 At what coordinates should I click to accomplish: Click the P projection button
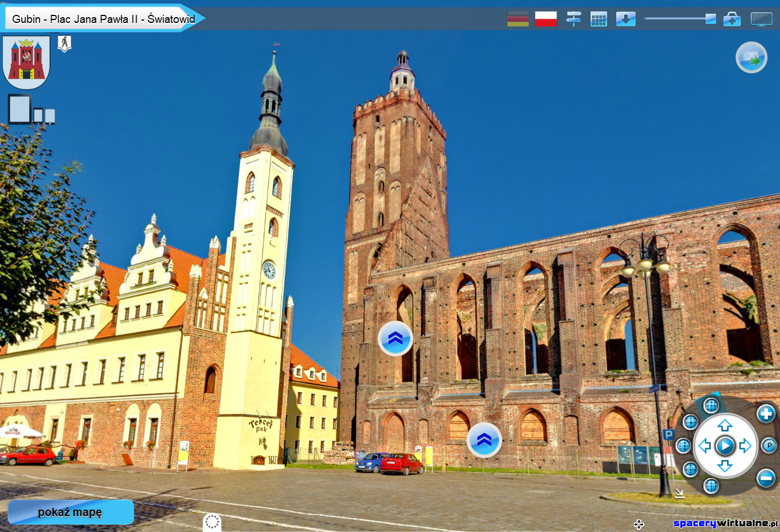[x=769, y=445]
